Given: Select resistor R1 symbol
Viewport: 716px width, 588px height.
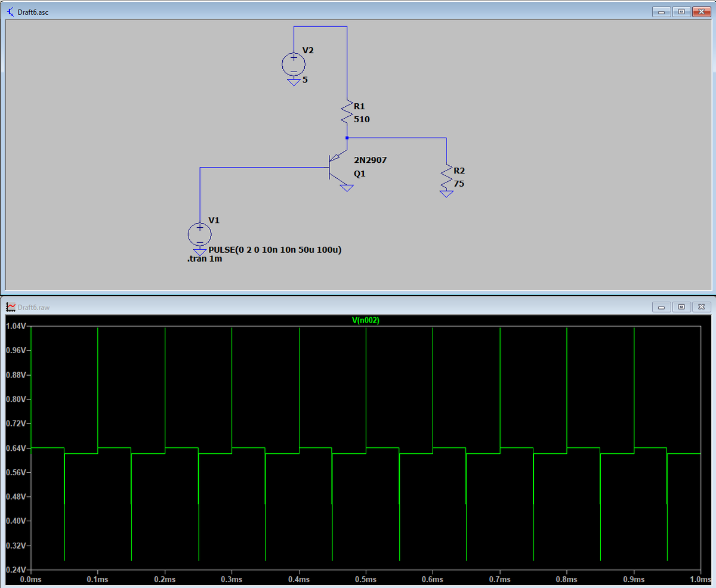Looking at the screenshot, I should [347, 112].
